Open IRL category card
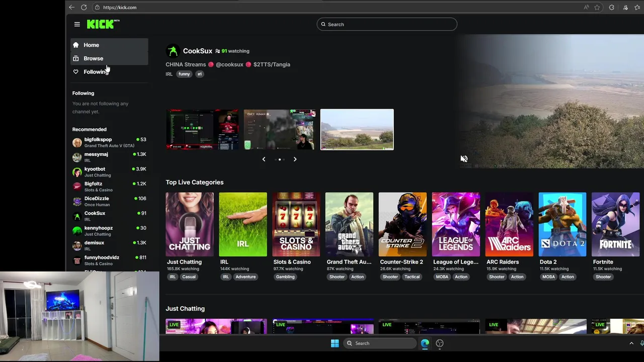 pos(243,224)
